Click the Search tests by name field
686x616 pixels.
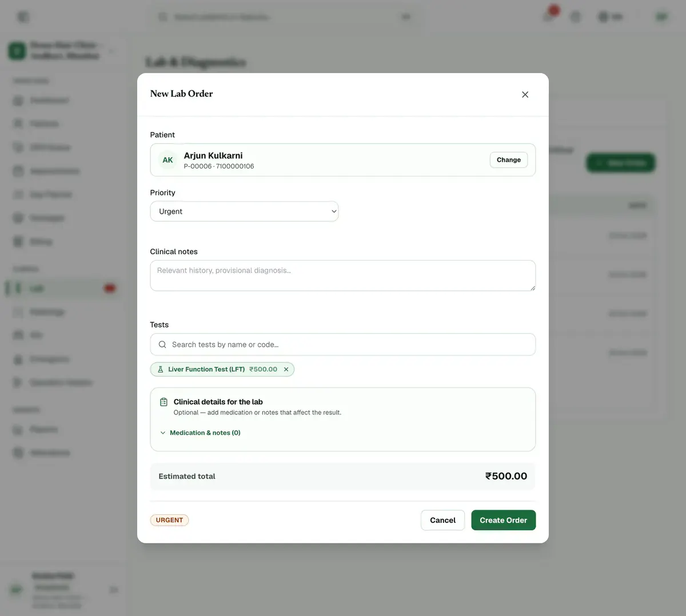coord(342,345)
